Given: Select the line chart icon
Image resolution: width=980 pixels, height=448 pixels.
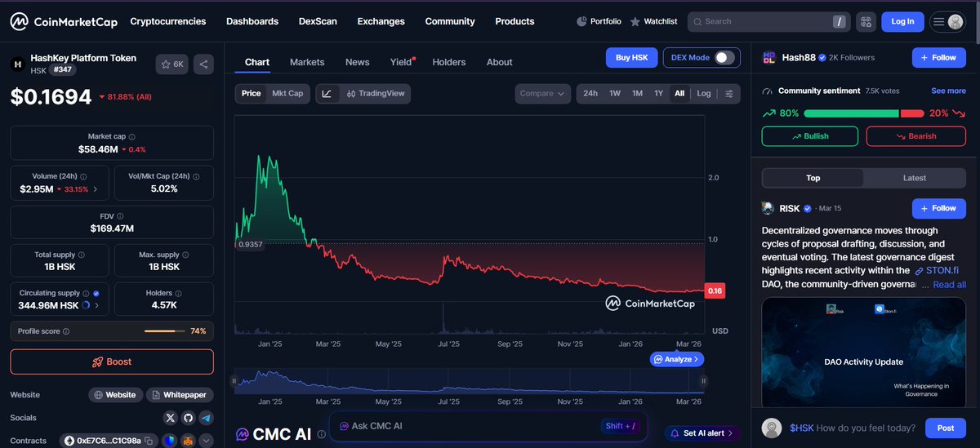Looking at the screenshot, I should pyautogui.click(x=327, y=93).
